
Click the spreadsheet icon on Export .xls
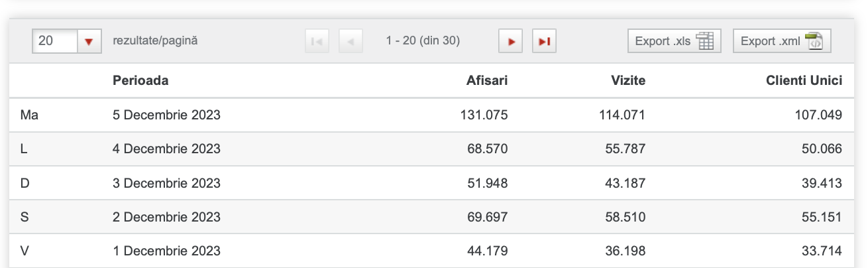coord(705,41)
